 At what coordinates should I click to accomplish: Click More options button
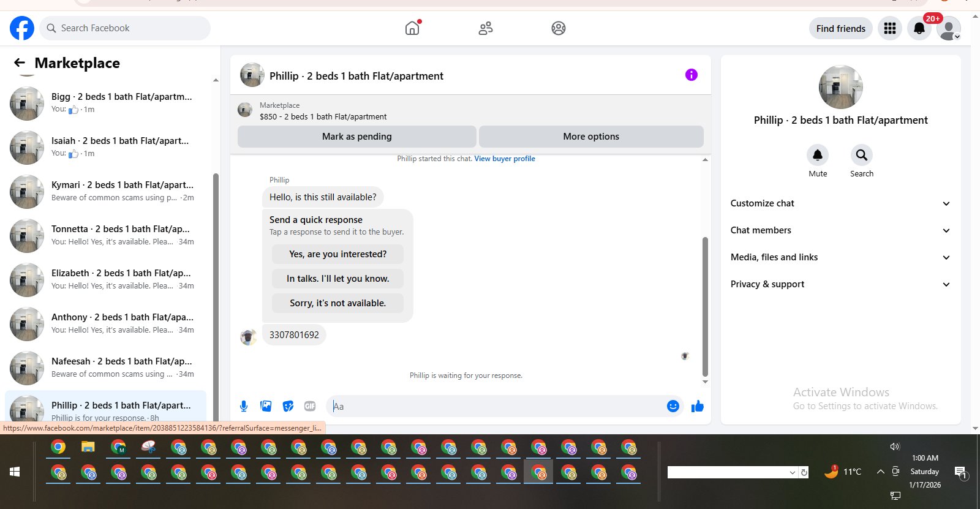(x=591, y=137)
